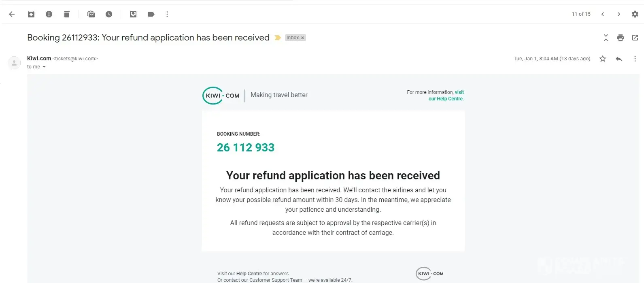Go to the older email
The width and height of the screenshot is (644, 283).
pyautogui.click(x=619, y=14)
